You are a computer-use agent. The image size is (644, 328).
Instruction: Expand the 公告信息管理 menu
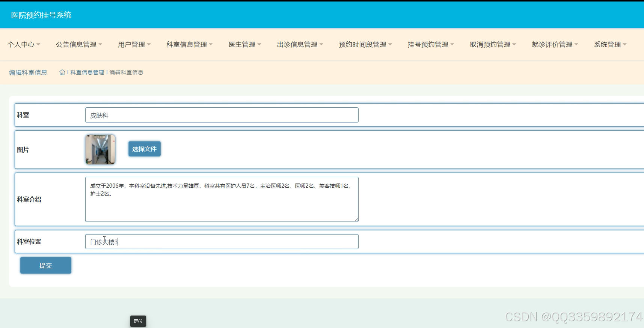pos(79,45)
